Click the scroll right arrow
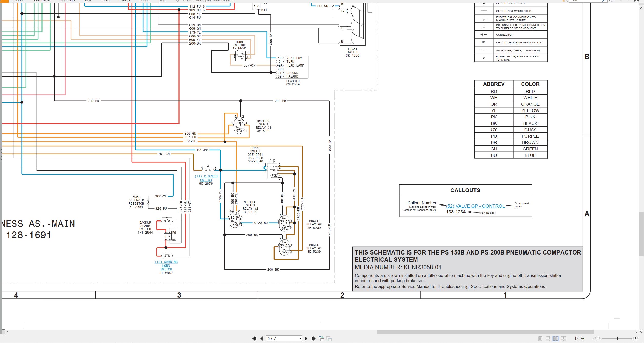Viewport: 644px width, 343px height. click(636, 332)
